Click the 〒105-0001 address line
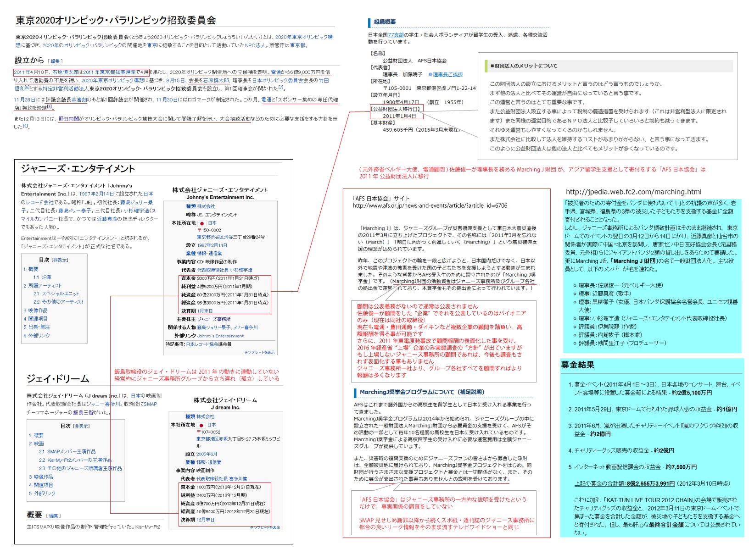 [x=429, y=88]
